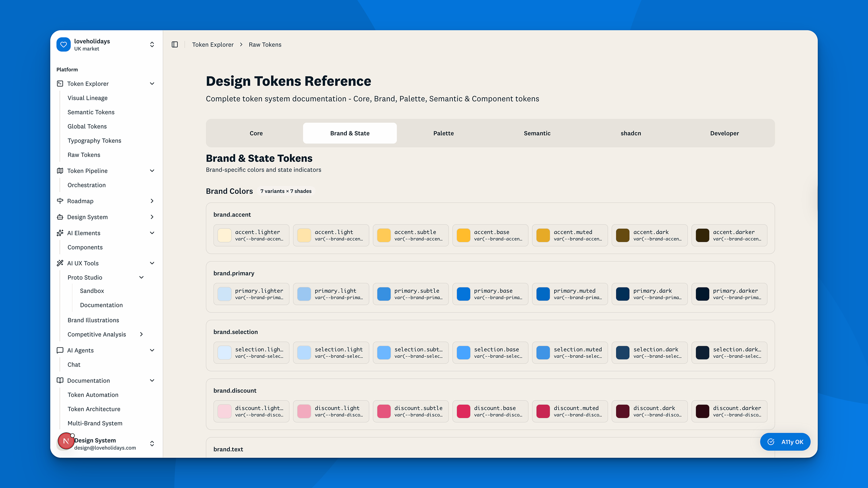Screen dimensions: 868x488
Task: Switch to the Developer tab
Action: point(724,133)
